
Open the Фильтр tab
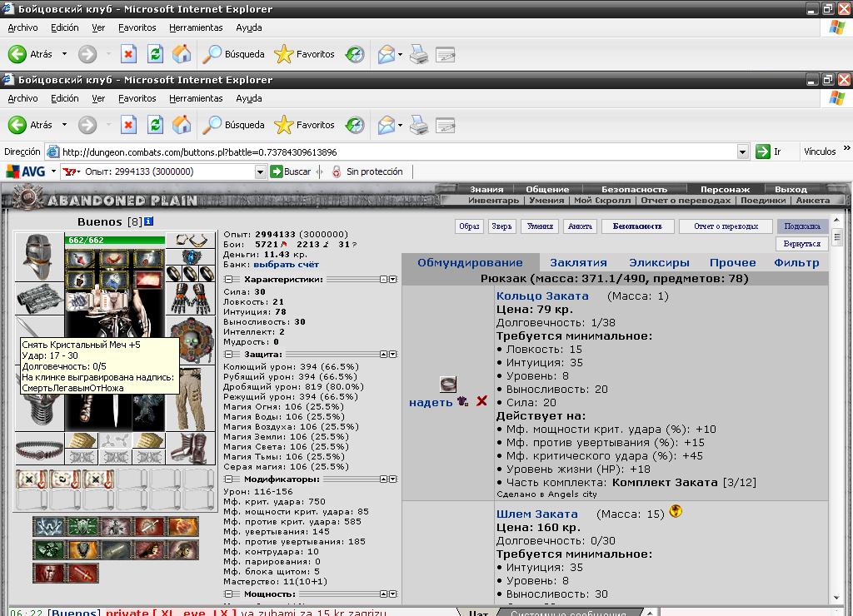(x=796, y=262)
